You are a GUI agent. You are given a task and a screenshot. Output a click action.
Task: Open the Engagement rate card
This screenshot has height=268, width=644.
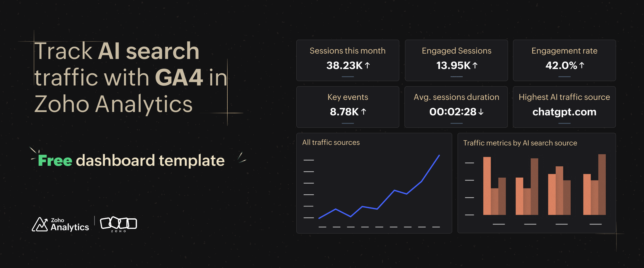click(x=564, y=60)
